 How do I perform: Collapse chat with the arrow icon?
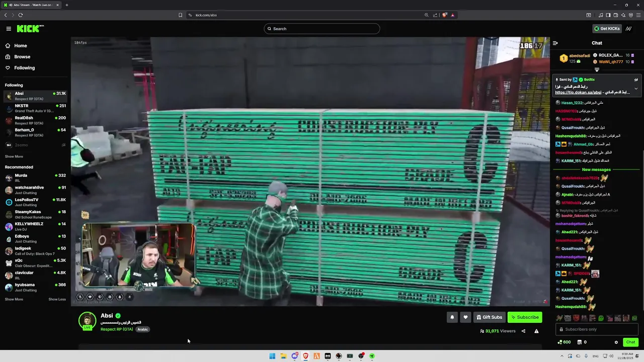555,43
